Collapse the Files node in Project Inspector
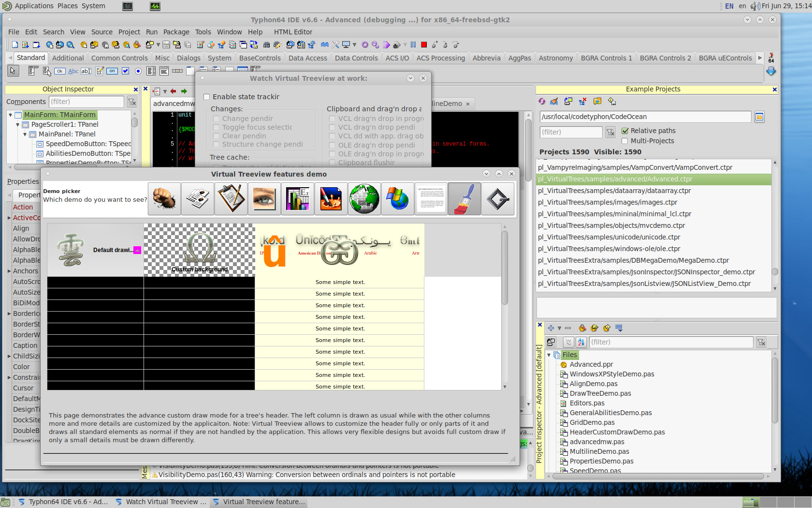812x508 pixels. [x=549, y=355]
